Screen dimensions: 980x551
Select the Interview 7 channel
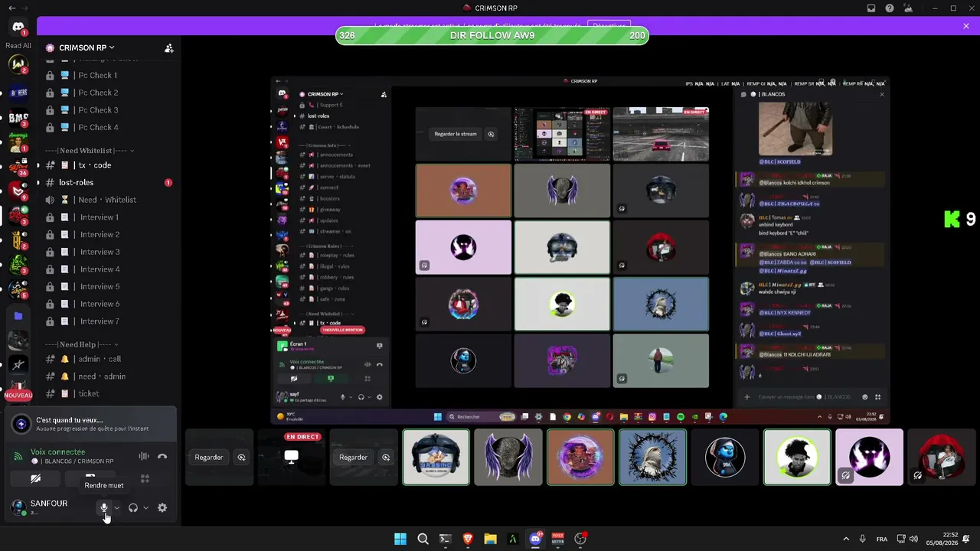pyautogui.click(x=109, y=321)
